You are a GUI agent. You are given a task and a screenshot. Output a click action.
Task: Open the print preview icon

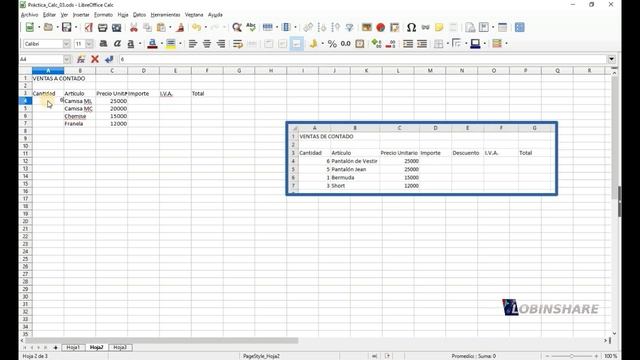click(116, 27)
